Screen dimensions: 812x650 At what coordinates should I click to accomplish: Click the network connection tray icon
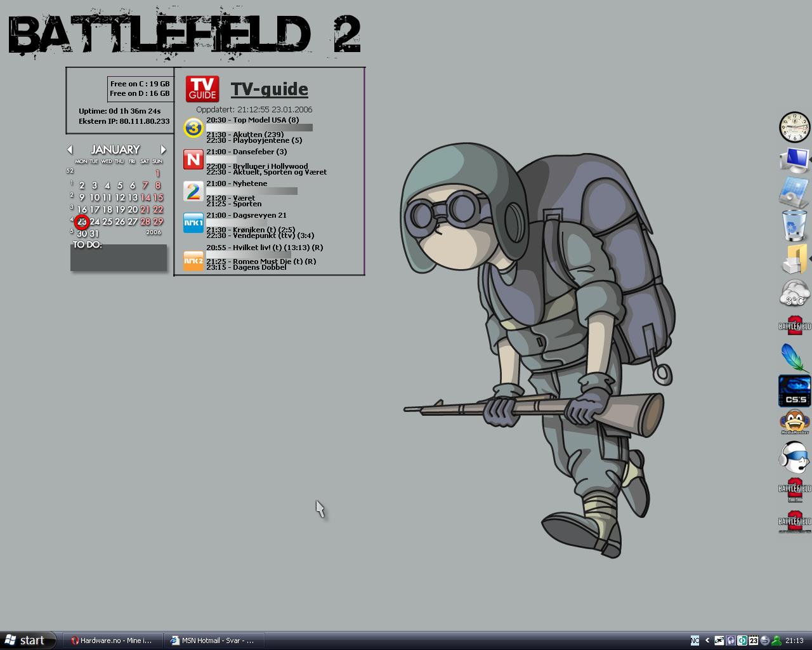719,640
